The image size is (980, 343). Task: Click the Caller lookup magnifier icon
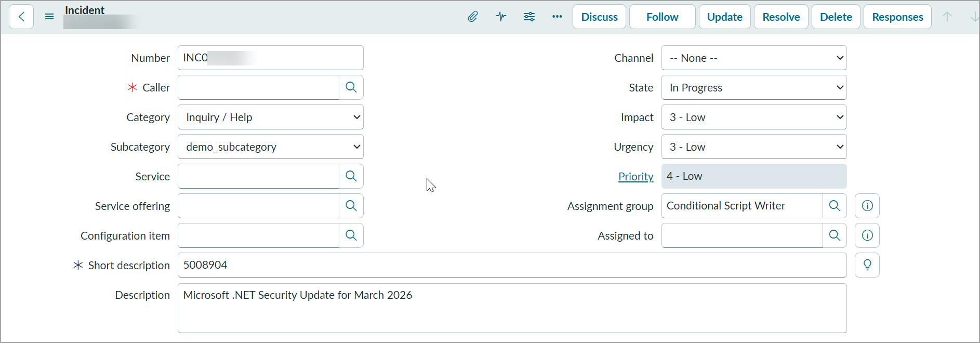(x=351, y=87)
